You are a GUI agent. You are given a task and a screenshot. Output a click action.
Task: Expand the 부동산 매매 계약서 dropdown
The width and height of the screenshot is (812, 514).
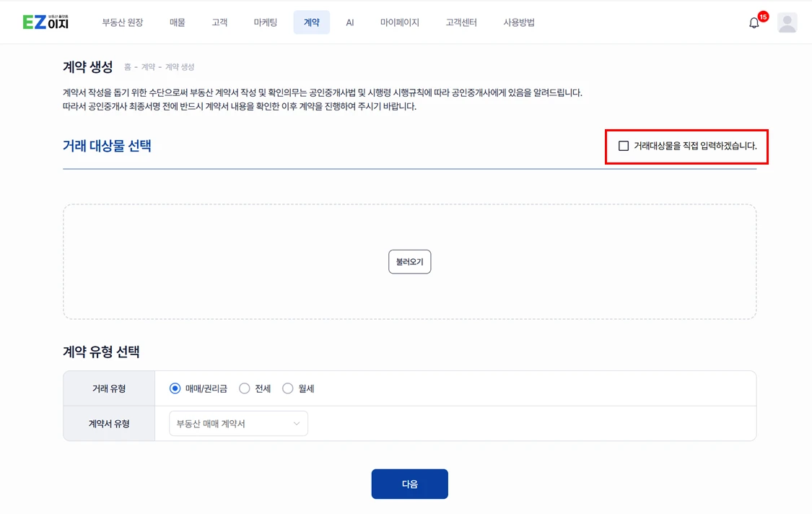(x=238, y=424)
